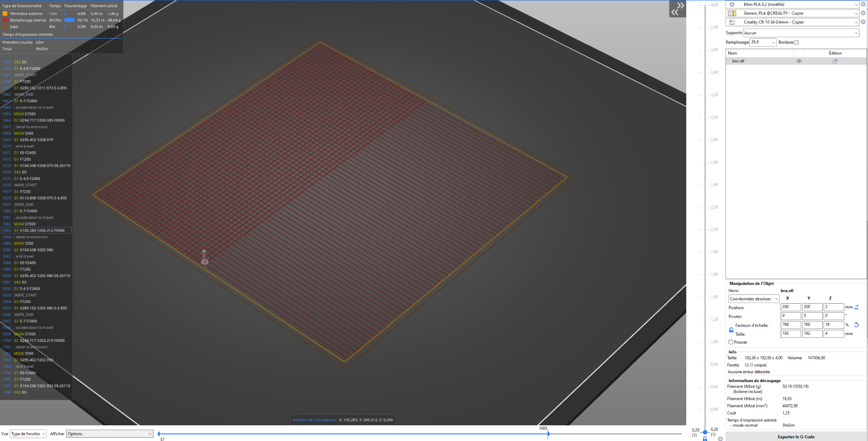
Task: Click the horizontal slider left thumb at 57
Action: (x=159, y=434)
